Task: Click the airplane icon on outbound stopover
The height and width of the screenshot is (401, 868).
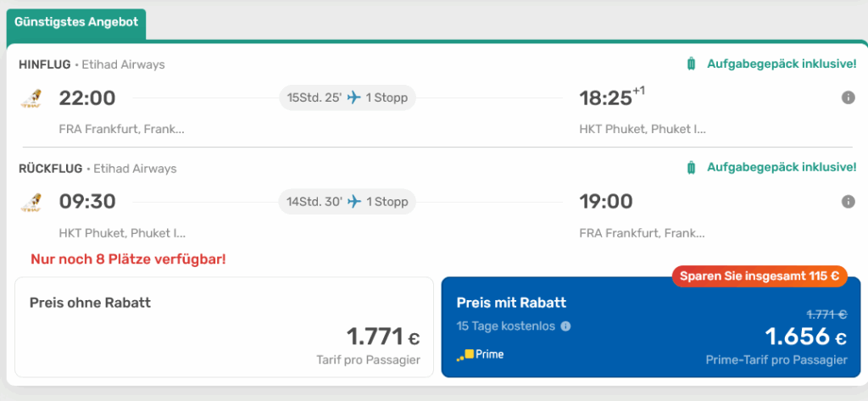Action: pos(354,98)
